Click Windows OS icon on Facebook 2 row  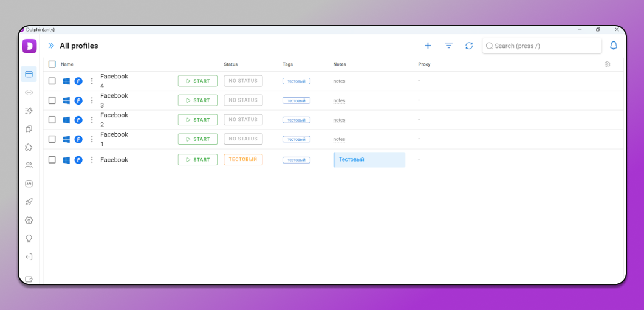pyautogui.click(x=66, y=120)
